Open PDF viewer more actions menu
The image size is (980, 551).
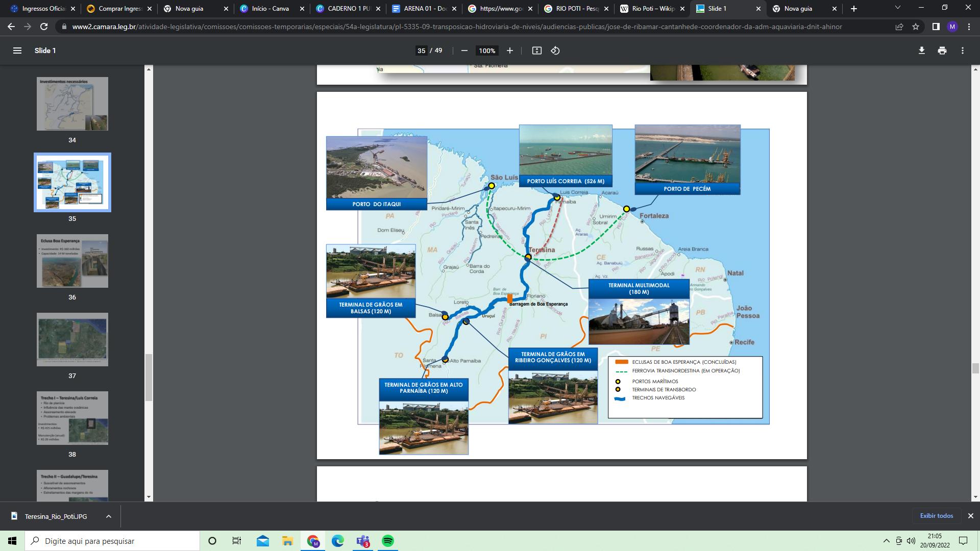point(962,51)
